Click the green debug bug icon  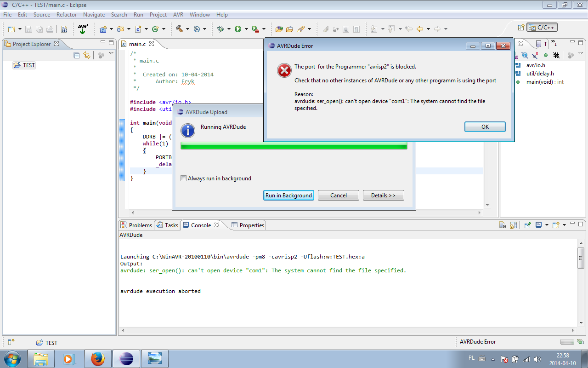(220, 29)
